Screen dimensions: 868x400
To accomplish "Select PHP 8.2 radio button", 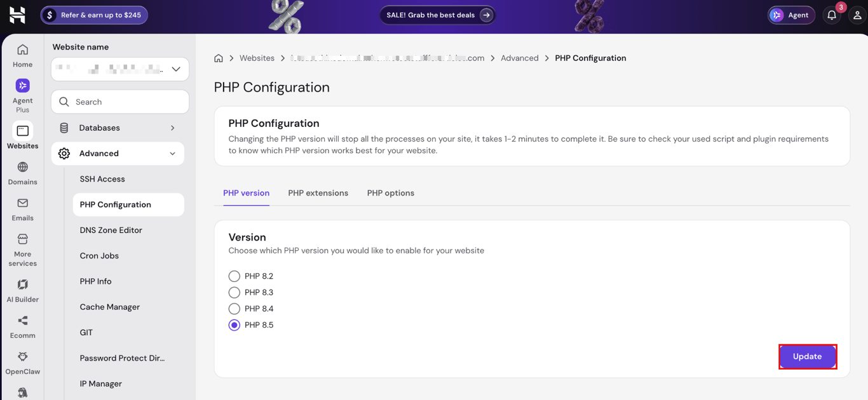I will pos(234,276).
